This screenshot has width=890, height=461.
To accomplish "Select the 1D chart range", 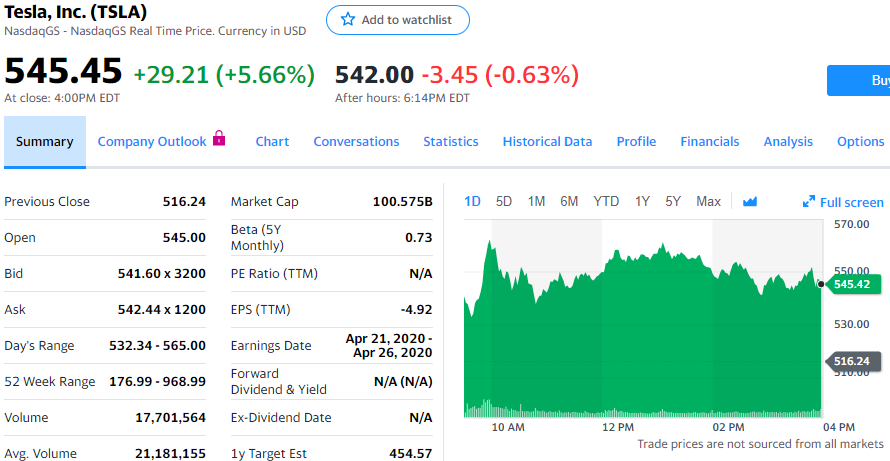I will 473,202.
